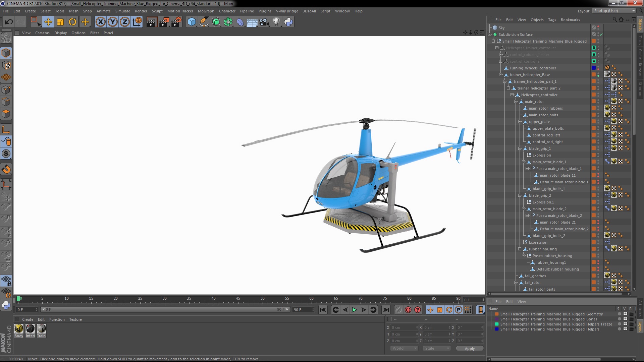Click Render to Picture Viewer icon
The image size is (644, 362).
coord(164,22)
